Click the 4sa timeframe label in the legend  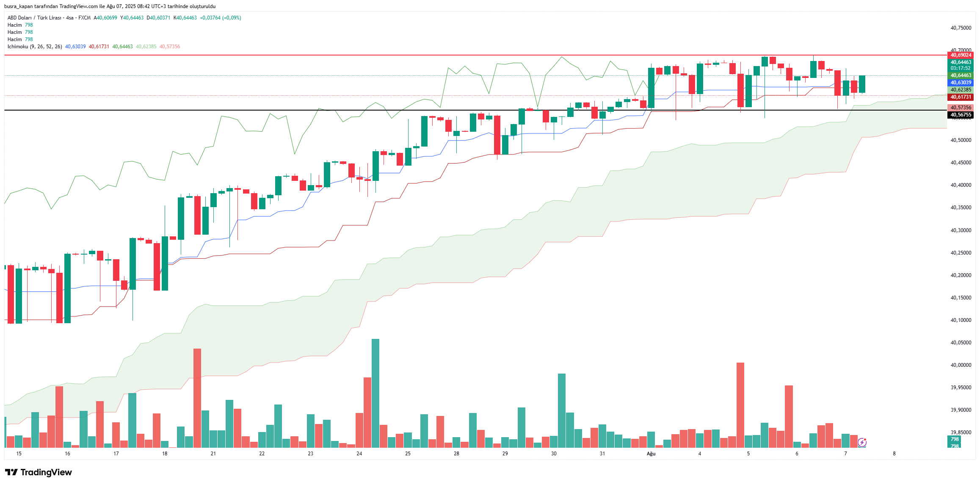click(70, 18)
